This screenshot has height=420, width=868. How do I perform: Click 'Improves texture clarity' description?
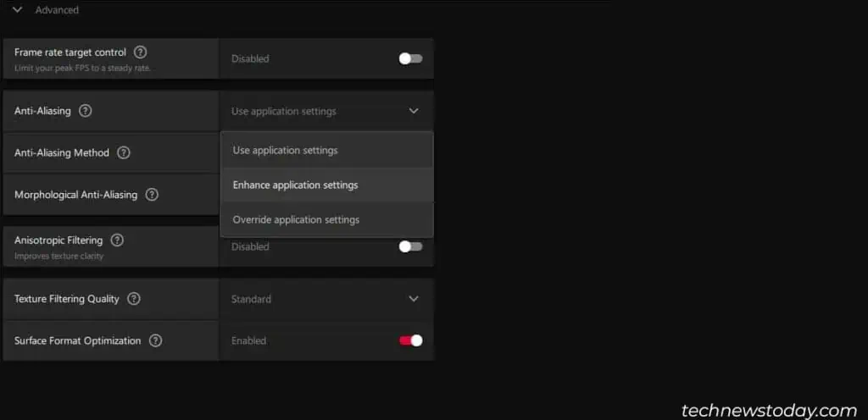(x=59, y=256)
